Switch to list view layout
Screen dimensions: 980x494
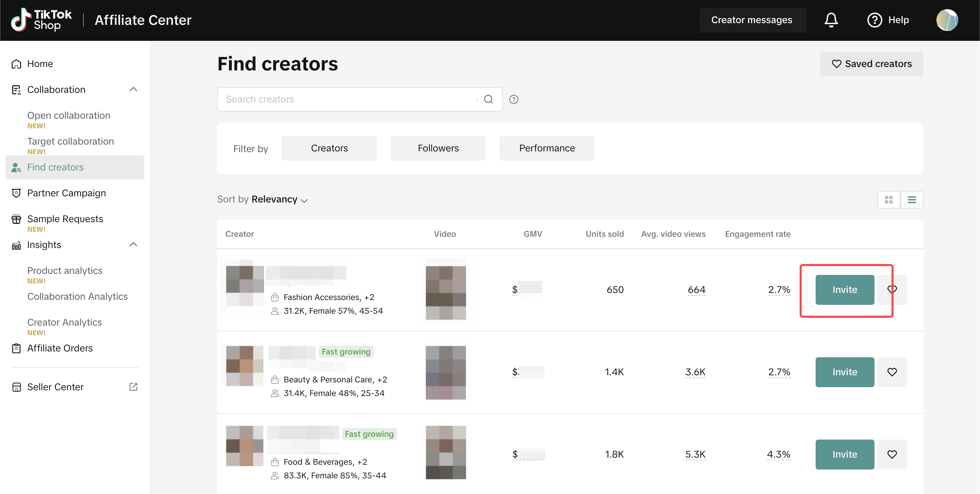coord(912,200)
